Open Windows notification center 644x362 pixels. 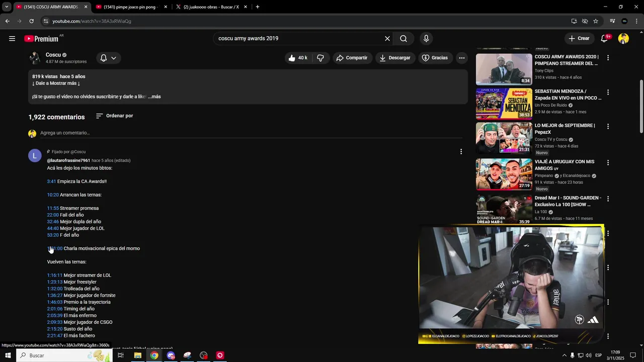[633, 355]
